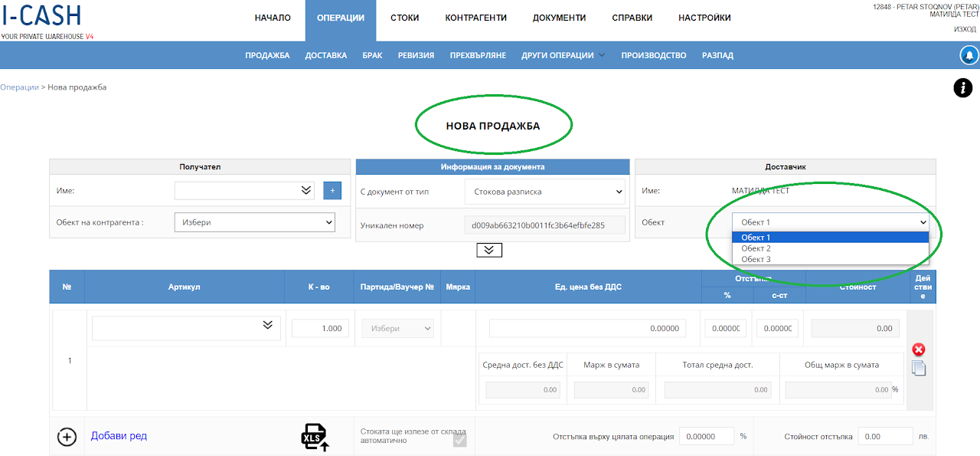980x456 pixels.
Task: Click the 'Добави ред' link
Action: [119, 436]
